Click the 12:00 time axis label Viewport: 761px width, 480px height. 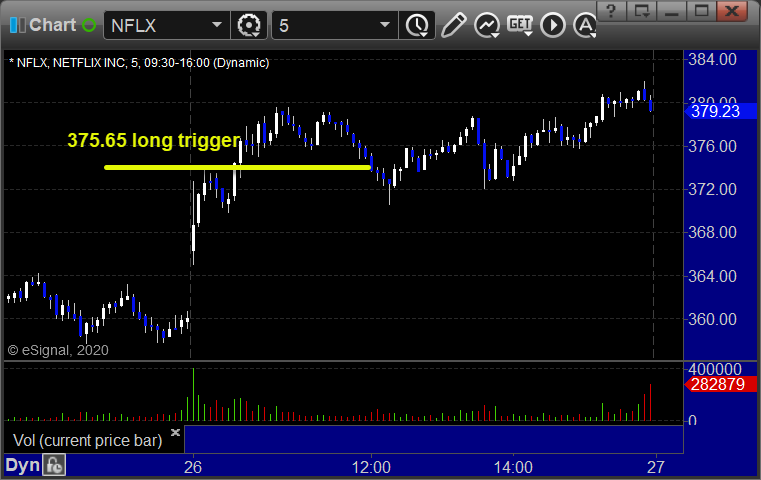point(371,467)
